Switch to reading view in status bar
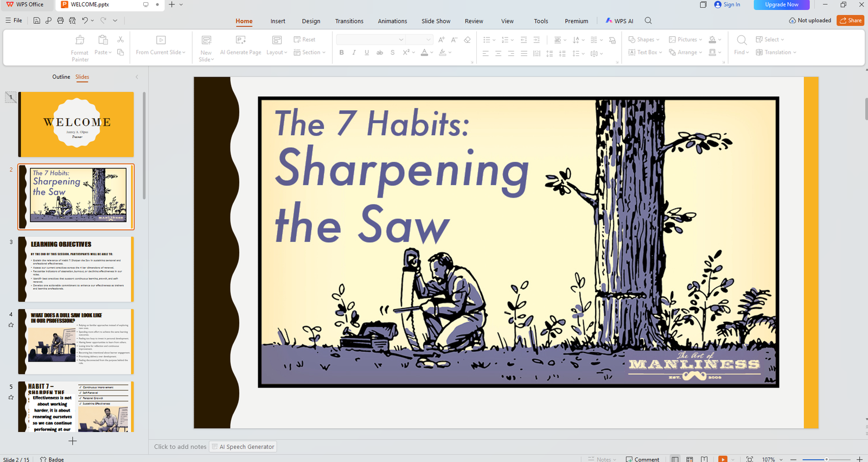The width and height of the screenshot is (868, 462). click(704, 459)
